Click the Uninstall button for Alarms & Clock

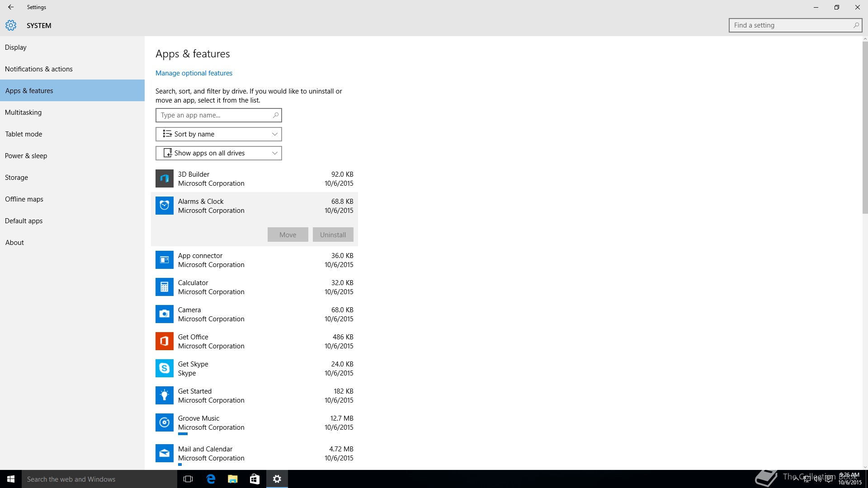click(x=333, y=235)
